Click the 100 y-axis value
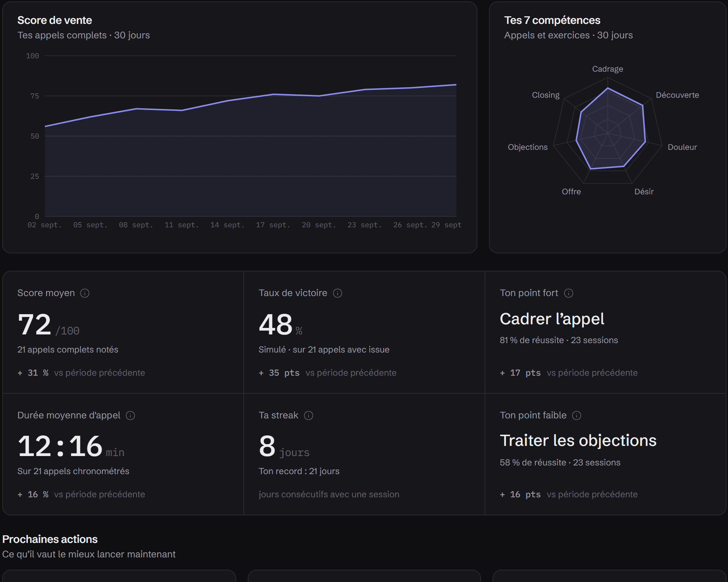The width and height of the screenshot is (728, 582). (x=33, y=56)
